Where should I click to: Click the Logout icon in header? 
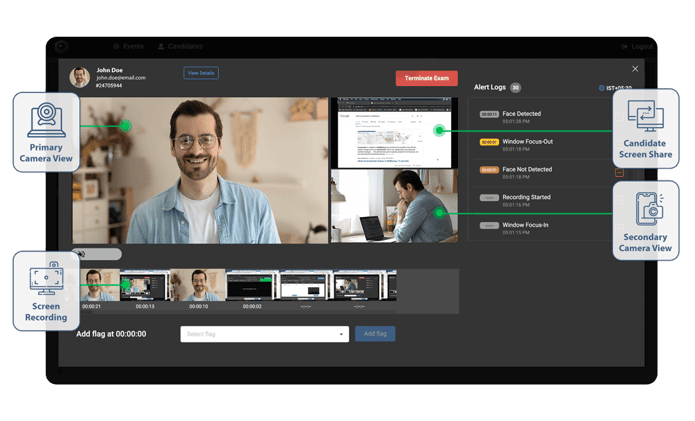[x=625, y=47]
